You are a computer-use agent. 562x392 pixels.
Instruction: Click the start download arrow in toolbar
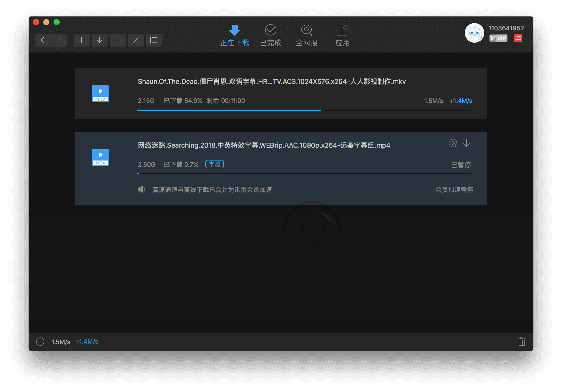100,40
